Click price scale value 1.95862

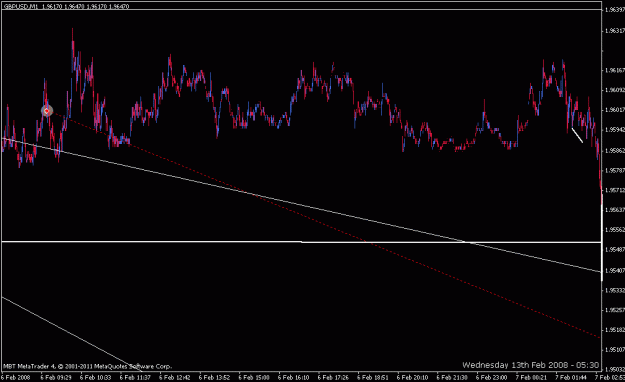(614, 151)
